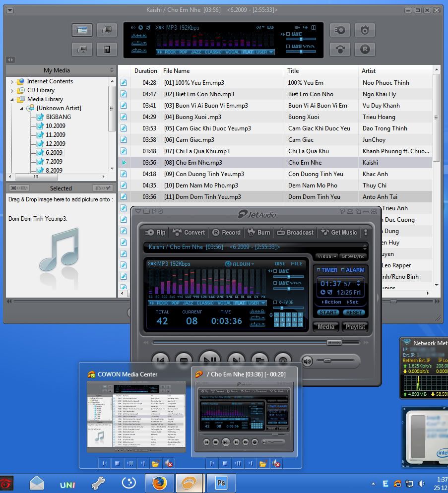The image size is (448, 493).
Task: Open Burn in the JetAudio toolbar
Action: click(x=259, y=232)
